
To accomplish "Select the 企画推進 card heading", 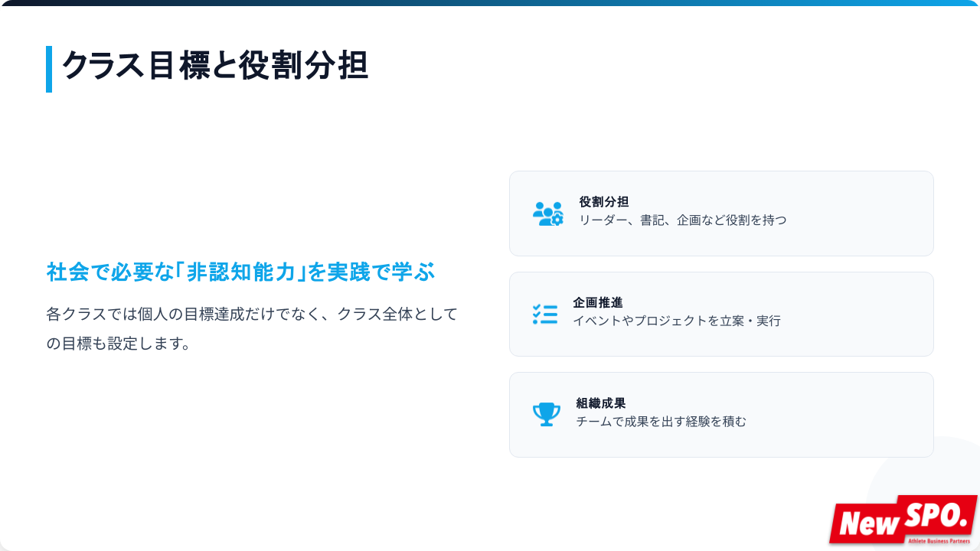I will click(x=598, y=302).
